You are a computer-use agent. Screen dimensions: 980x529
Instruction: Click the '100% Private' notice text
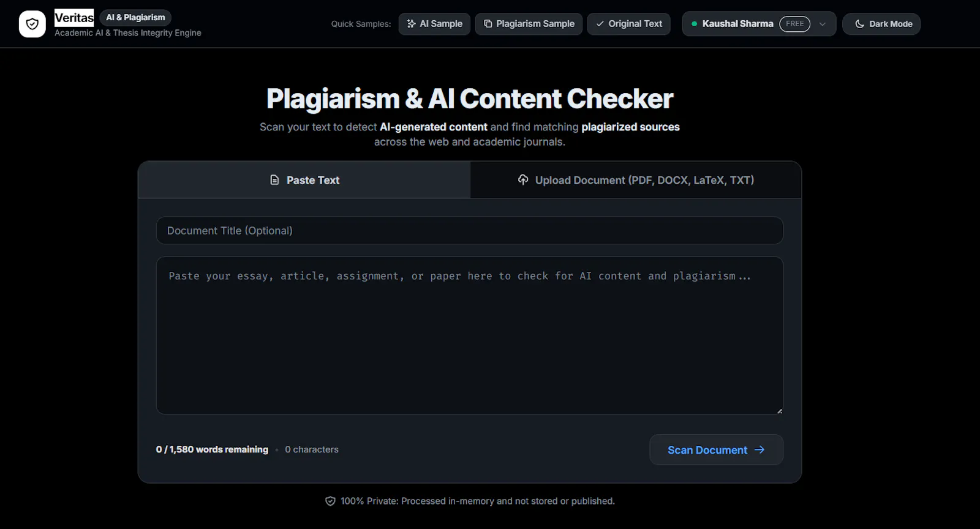click(478, 501)
